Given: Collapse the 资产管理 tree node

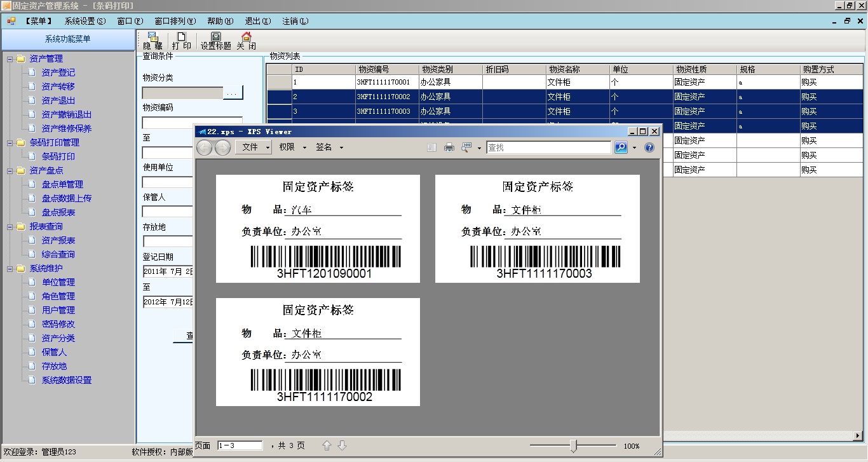Looking at the screenshot, I should (10, 59).
